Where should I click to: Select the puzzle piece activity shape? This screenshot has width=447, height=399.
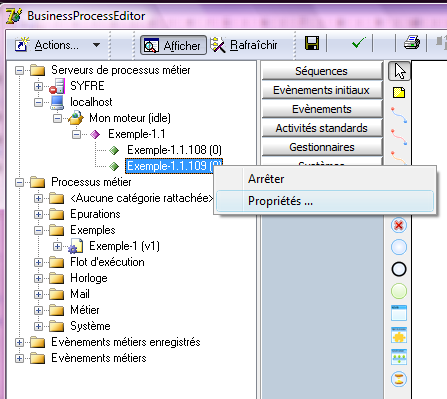click(399, 335)
